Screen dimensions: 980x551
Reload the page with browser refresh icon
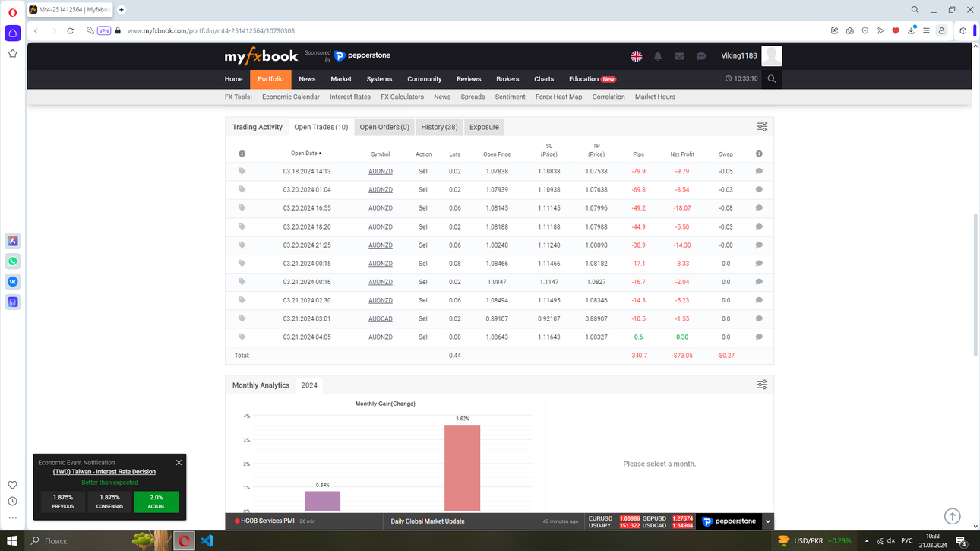tap(70, 30)
